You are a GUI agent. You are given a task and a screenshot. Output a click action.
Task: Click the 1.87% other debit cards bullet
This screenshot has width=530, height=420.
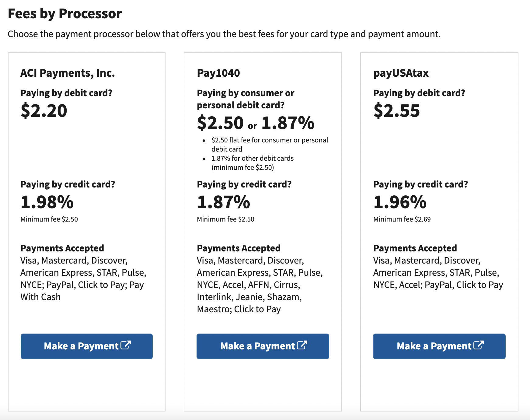point(252,163)
